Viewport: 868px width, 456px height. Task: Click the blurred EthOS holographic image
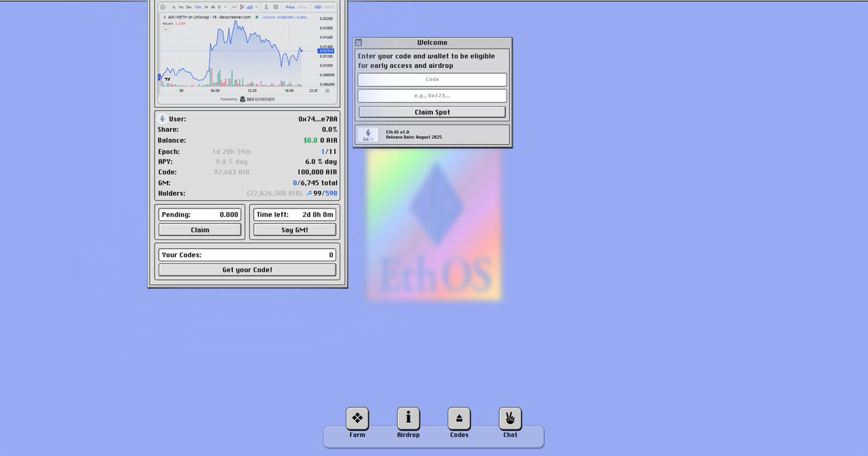(x=434, y=224)
